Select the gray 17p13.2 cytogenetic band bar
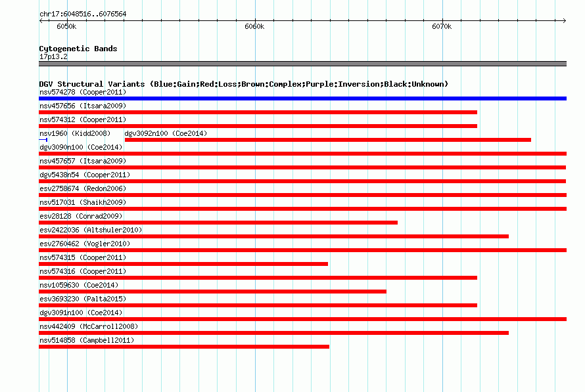 click(302, 64)
